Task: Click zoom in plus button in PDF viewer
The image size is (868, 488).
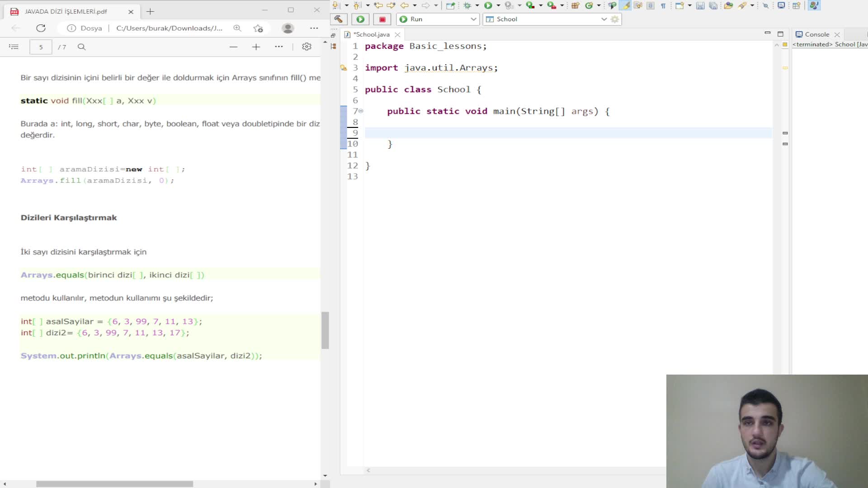Action: [256, 47]
